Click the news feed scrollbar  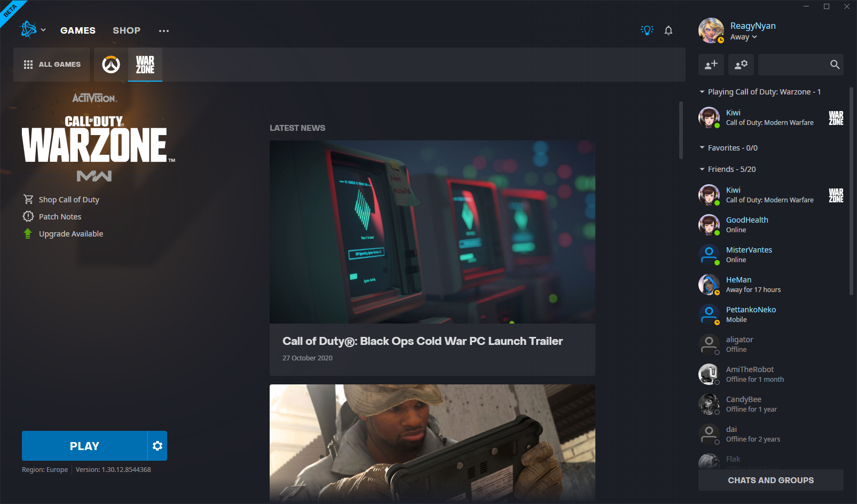coord(681,130)
